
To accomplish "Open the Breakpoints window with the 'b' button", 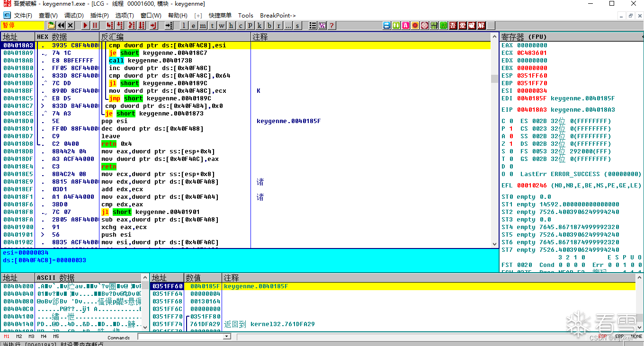I will 269,26.
